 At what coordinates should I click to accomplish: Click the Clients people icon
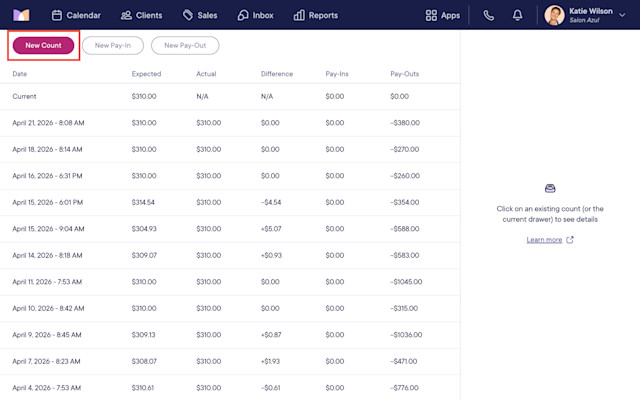click(126, 16)
